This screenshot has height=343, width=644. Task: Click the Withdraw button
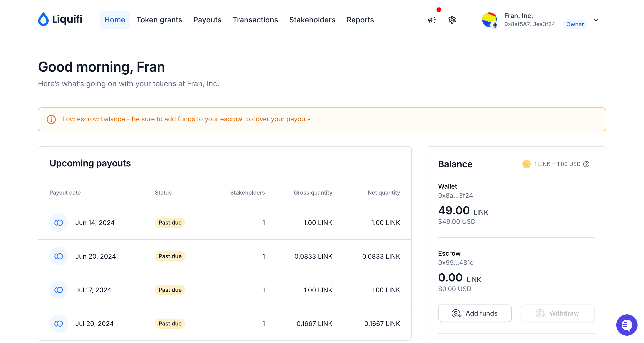click(557, 313)
